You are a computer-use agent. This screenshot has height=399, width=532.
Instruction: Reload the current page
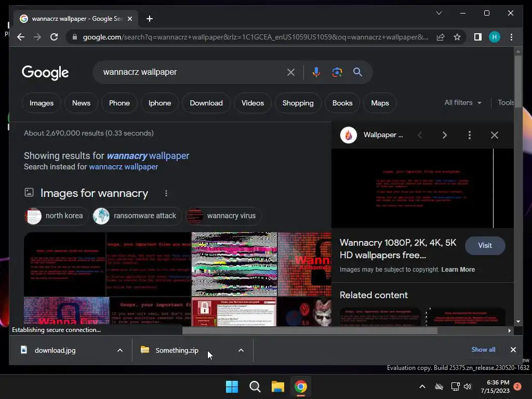[54, 37]
